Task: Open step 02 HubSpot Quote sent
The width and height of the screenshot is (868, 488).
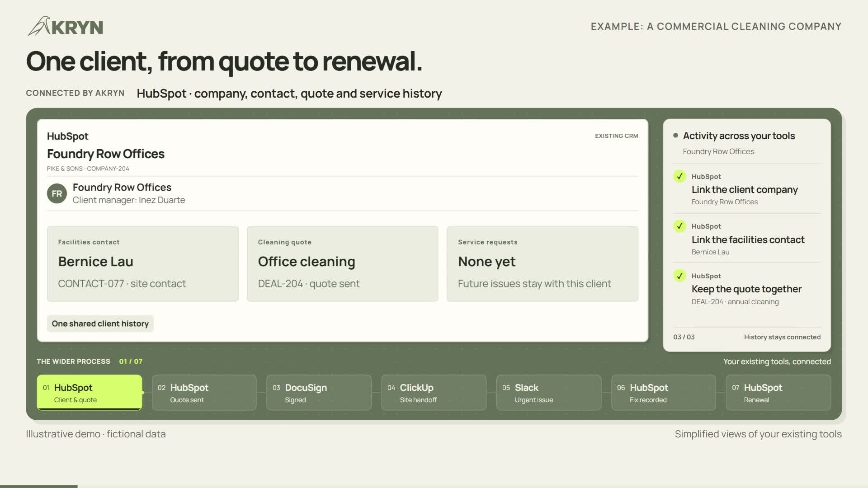Action: point(204,392)
